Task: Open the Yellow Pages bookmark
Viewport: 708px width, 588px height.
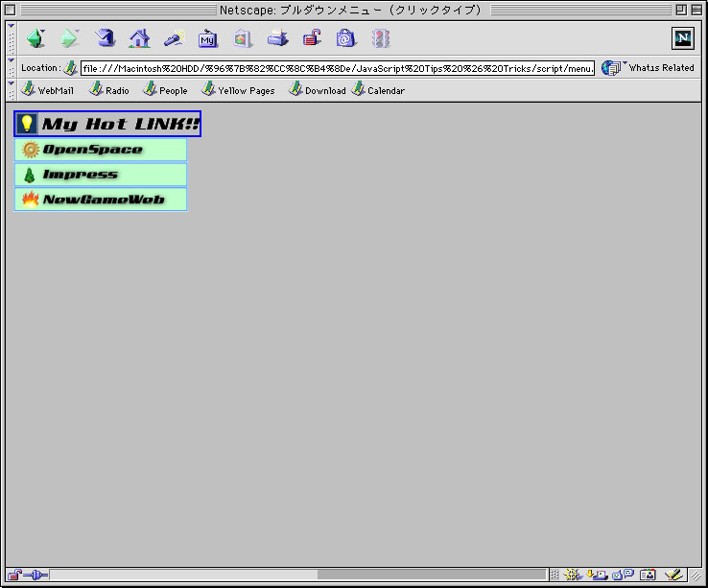Action: click(238, 90)
